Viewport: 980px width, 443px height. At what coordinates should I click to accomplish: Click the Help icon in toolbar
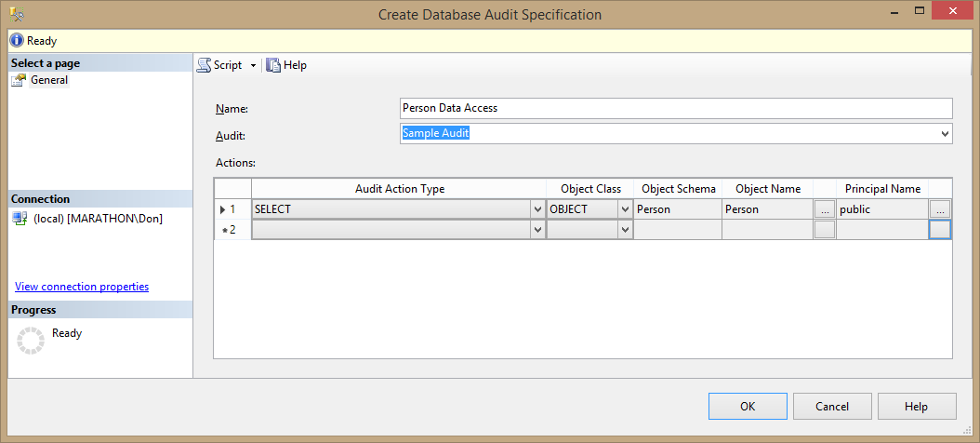[x=273, y=65]
